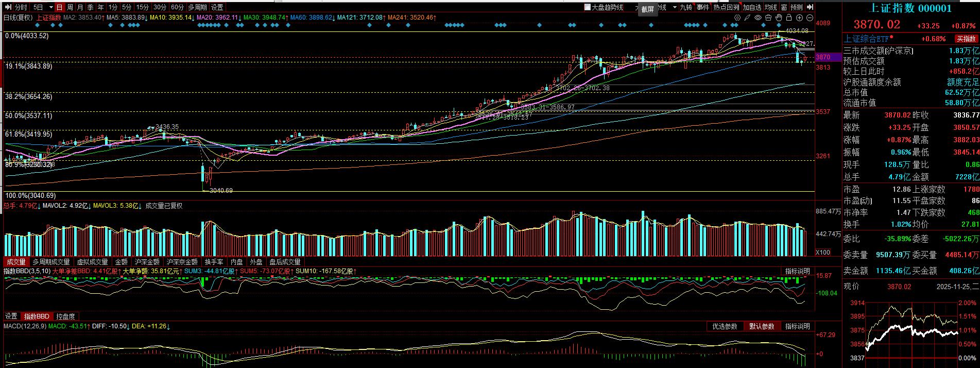
Task: Click the 买指数 buy index button
Action: (x=966, y=39)
